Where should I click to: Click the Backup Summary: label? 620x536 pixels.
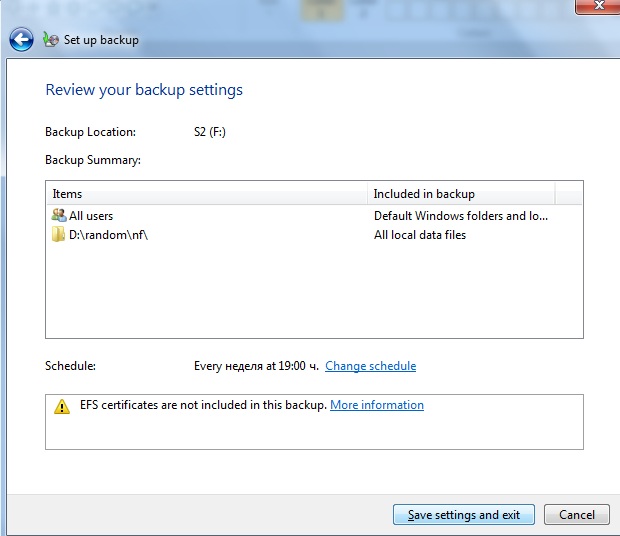tap(93, 160)
